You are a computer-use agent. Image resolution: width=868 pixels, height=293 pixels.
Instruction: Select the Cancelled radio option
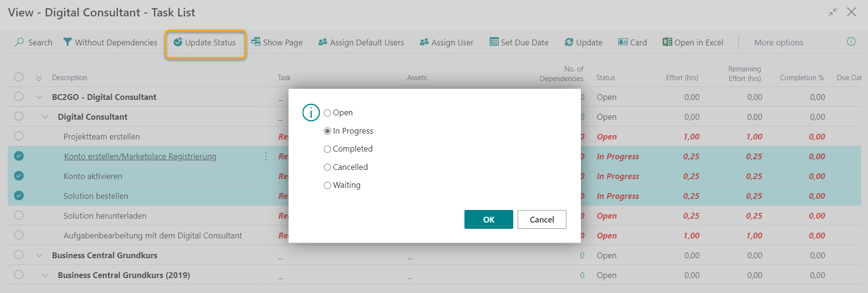(328, 167)
